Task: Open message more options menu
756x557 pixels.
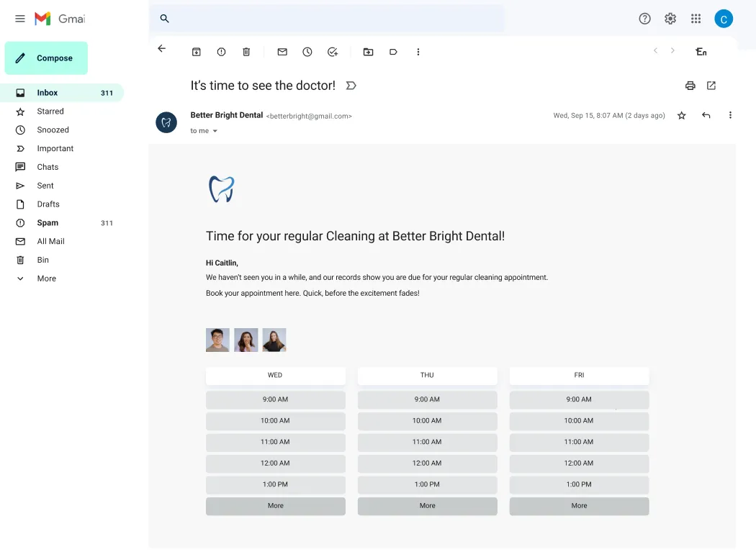Action: 730,115
